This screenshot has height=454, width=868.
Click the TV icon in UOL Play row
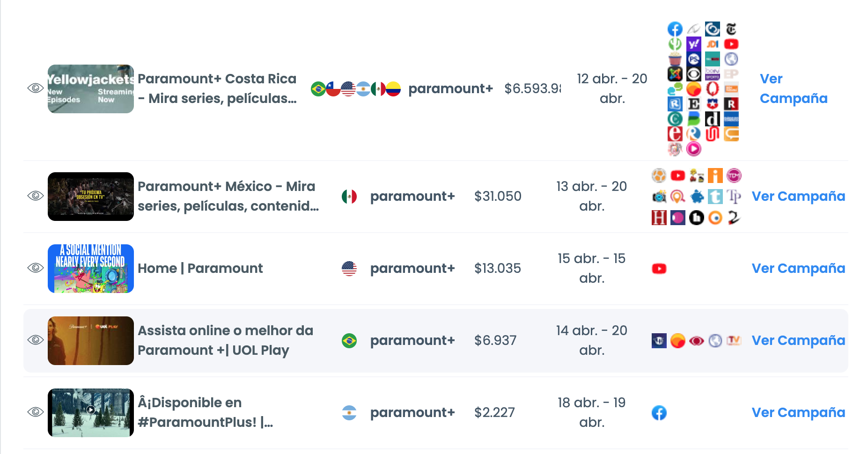[734, 341]
